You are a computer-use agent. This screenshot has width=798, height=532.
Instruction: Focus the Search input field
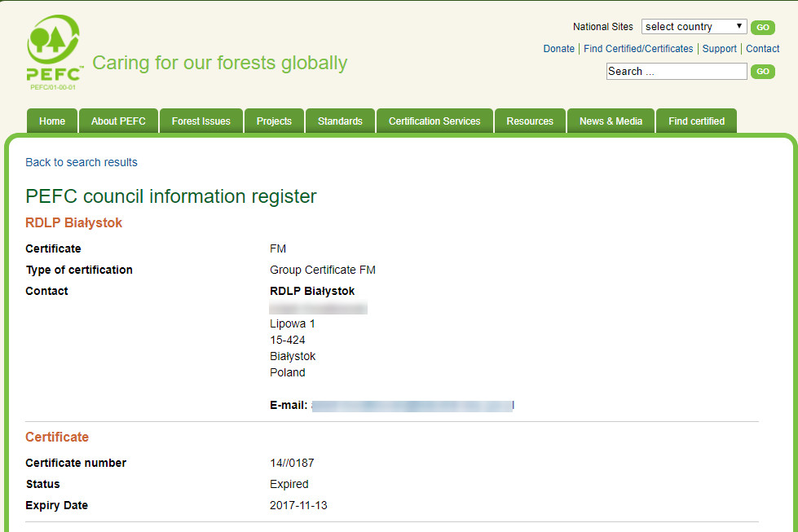677,71
